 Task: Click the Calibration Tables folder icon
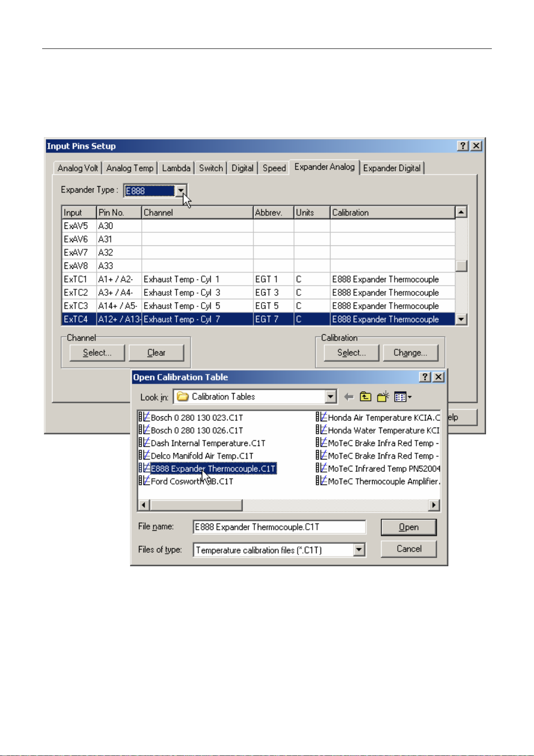[182, 397]
